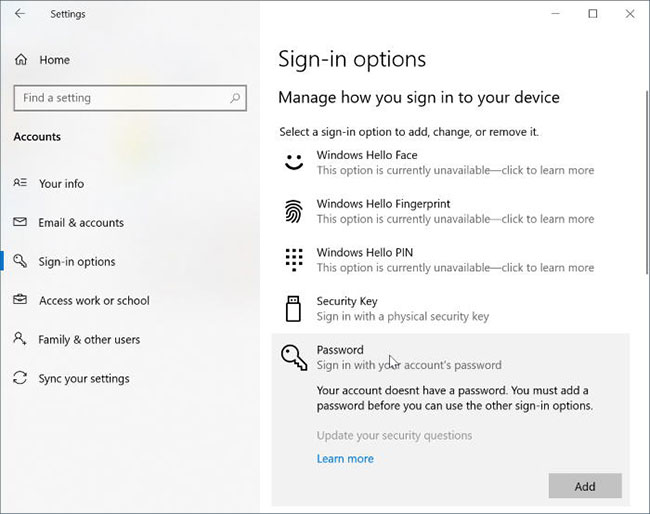Minimize the Settings window

coord(555,14)
